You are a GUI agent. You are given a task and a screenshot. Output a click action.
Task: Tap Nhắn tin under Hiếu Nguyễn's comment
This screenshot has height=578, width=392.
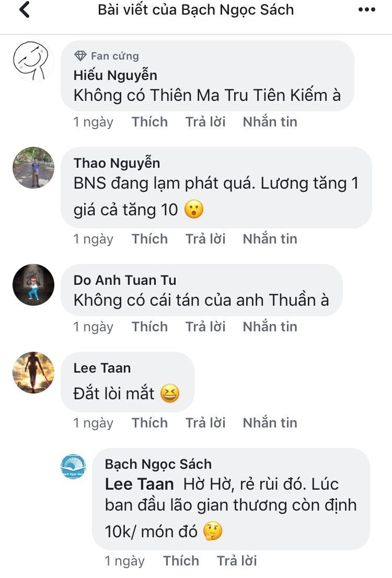coord(270,122)
